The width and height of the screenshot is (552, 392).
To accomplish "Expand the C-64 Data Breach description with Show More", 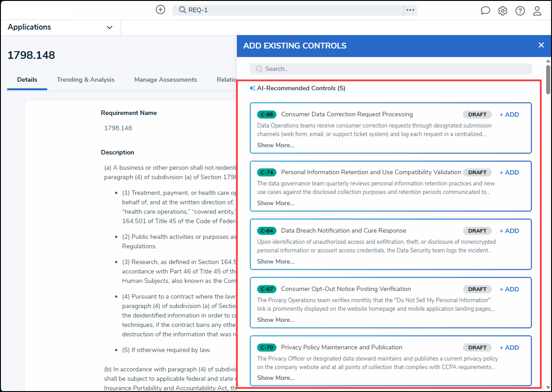I will coord(276,261).
